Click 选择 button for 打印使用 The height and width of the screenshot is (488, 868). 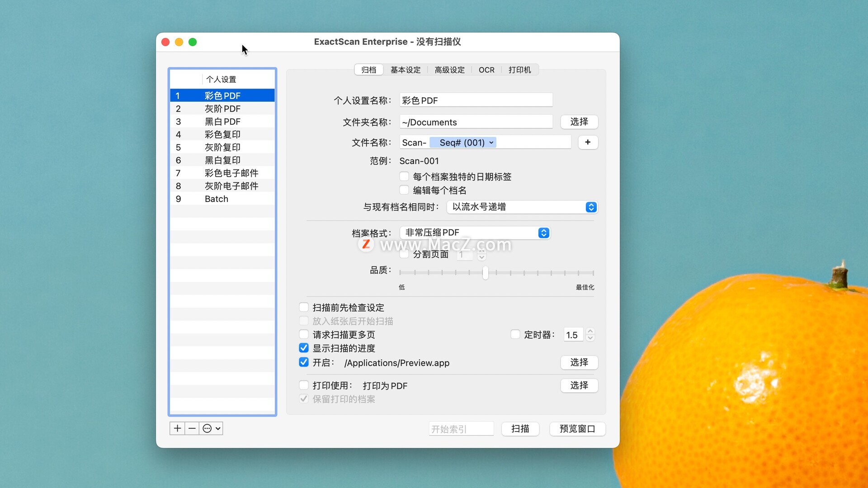point(579,385)
